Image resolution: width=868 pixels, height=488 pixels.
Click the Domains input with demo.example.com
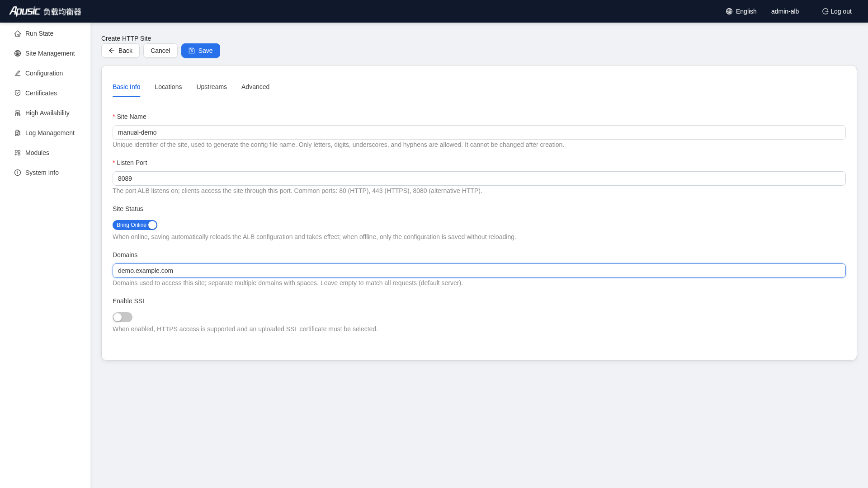[x=479, y=271]
